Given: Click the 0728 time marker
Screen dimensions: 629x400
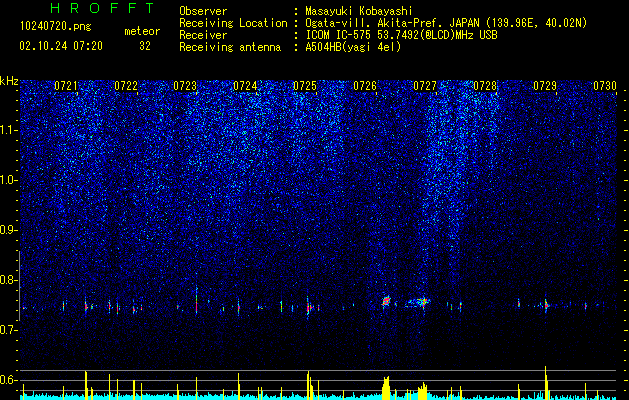Looking at the screenshot, I should [485, 86].
